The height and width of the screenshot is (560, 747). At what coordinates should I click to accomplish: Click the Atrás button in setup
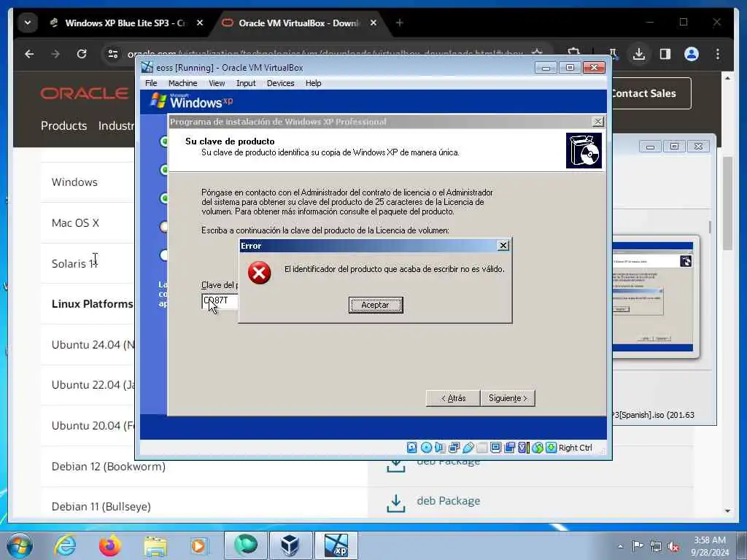click(453, 398)
